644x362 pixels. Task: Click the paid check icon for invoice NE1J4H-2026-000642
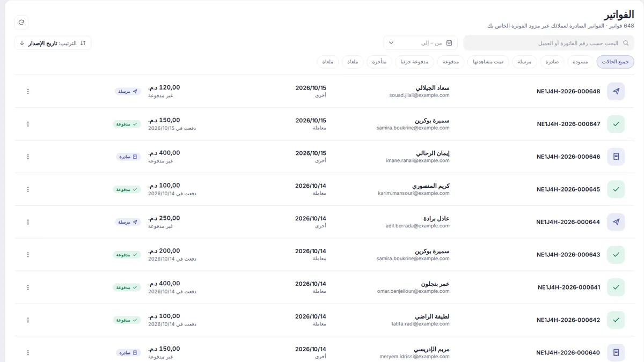click(x=616, y=320)
